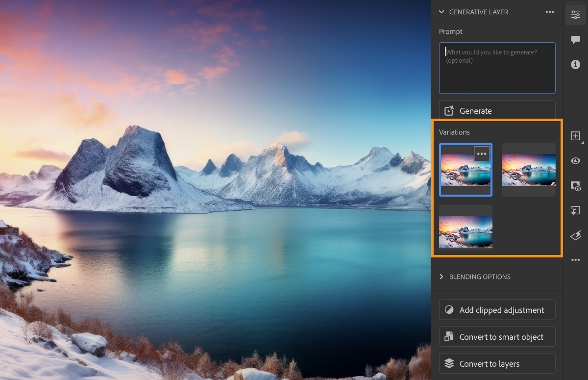Click the layer mask icon in the sidebar
The width and height of the screenshot is (588, 380).
(576, 186)
